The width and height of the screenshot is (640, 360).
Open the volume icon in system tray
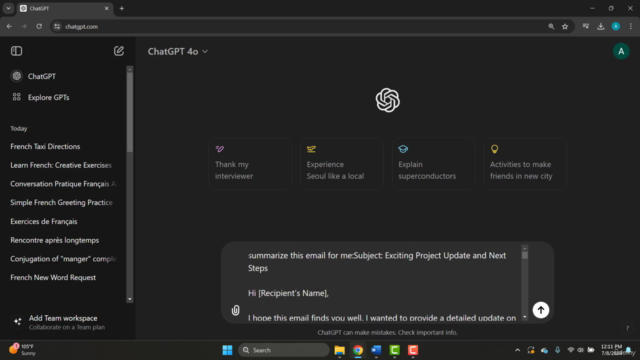[580, 350]
